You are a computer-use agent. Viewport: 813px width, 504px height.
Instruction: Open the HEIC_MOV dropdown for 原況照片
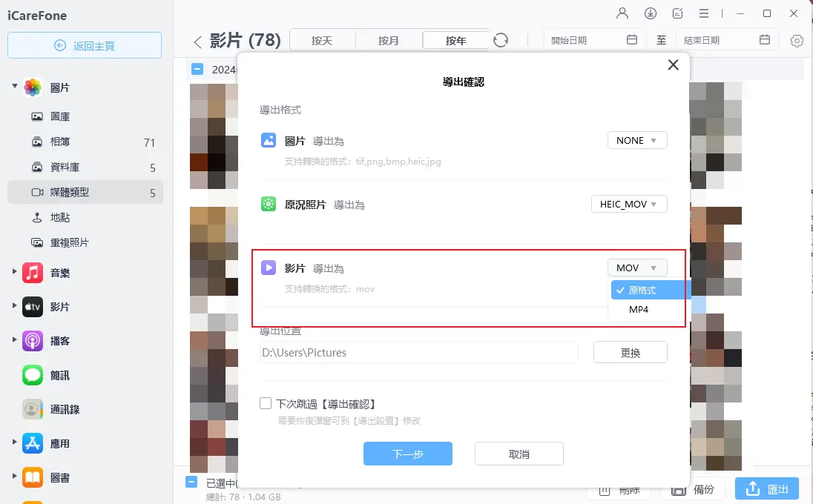[x=628, y=203]
